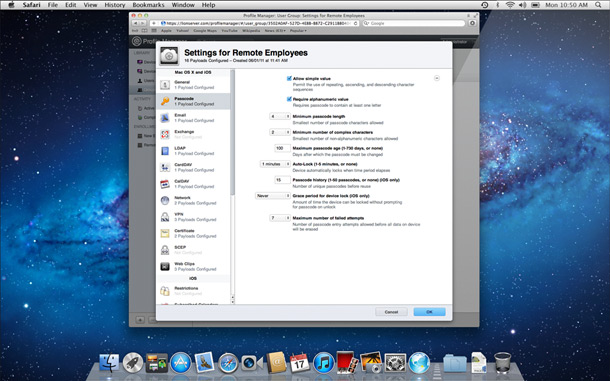Confirm settings with the OK button
This screenshot has width=610, height=381.
coord(429,312)
